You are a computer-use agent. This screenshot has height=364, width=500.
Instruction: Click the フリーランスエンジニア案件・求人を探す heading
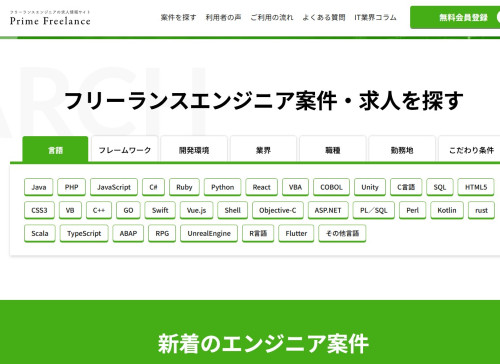pos(263,101)
